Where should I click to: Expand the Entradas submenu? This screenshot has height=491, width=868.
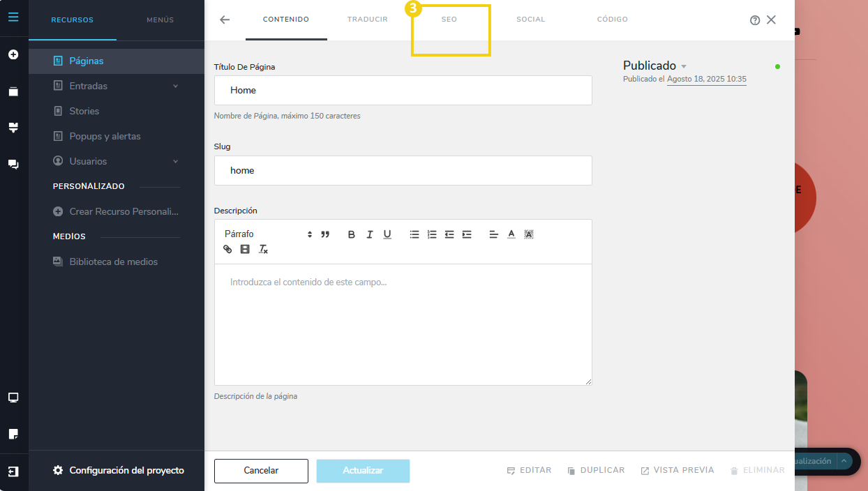(x=175, y=86)
